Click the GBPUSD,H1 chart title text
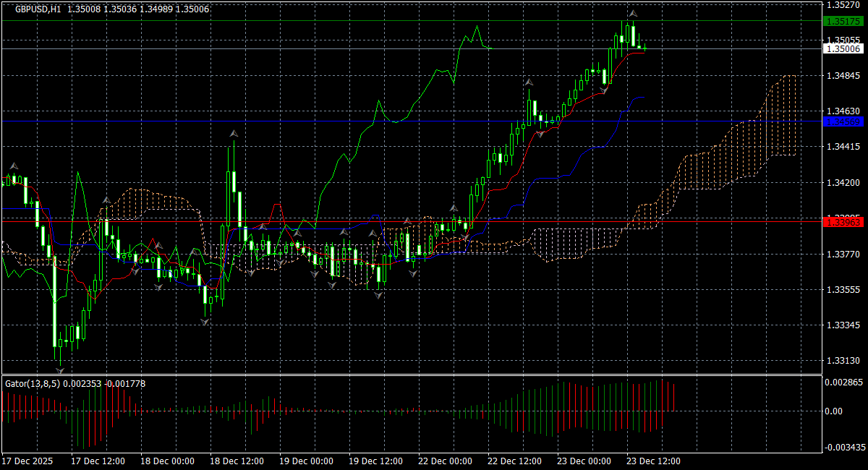Screen dimensions: 868x470 pos(38,9)
